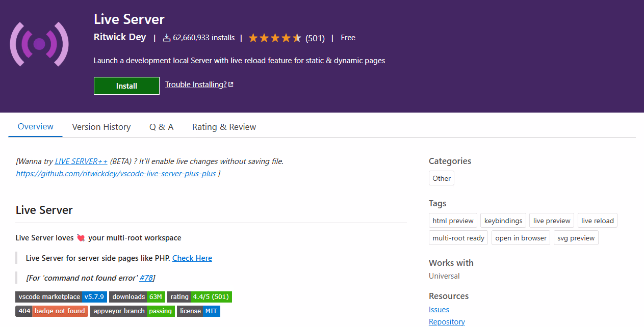The image size is (644, 327).
Task: Switch to the Overview tab
Action: pyautogui.click(x=36, y=126)
